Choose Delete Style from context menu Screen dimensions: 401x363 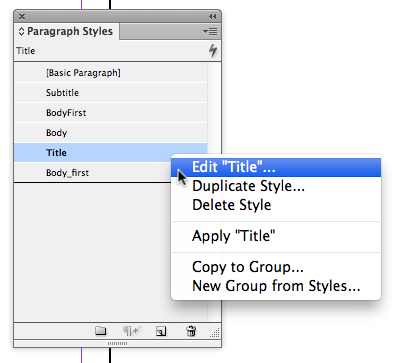(x=276, y=205)
